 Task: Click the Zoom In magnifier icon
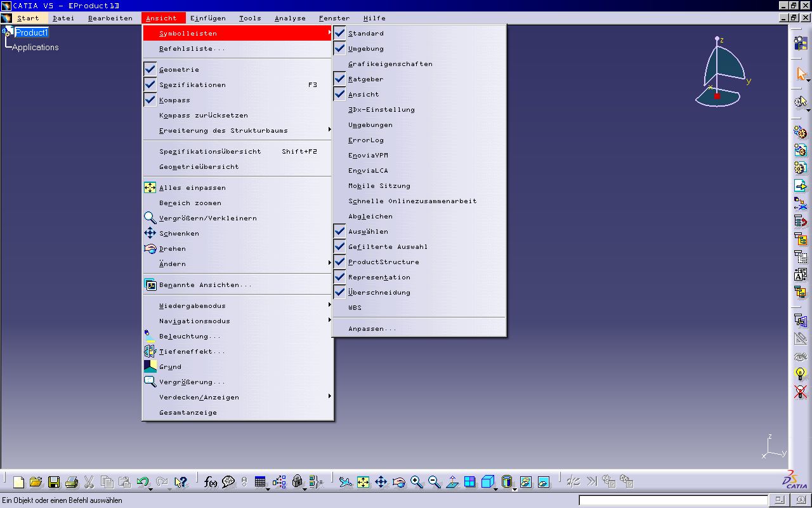pyautogui.click(x=416, y=482)
